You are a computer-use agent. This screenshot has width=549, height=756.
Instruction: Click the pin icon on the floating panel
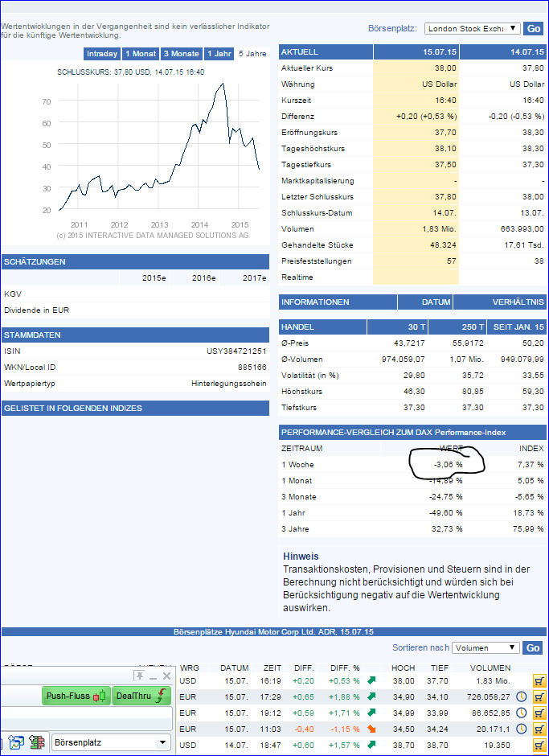click(139, 676)
